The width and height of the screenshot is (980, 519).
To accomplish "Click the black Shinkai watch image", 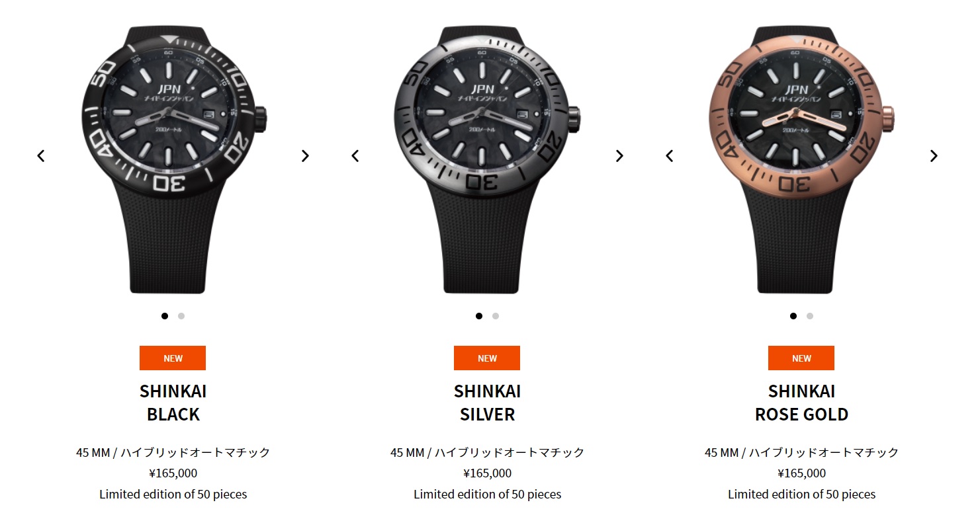I will (173, 159).
